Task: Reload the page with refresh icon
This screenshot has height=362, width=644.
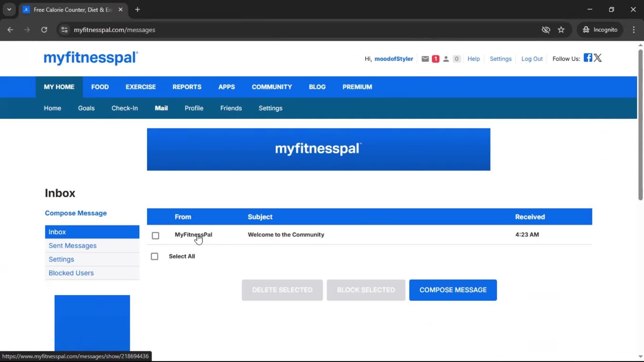Action: (x=44, y=30)
